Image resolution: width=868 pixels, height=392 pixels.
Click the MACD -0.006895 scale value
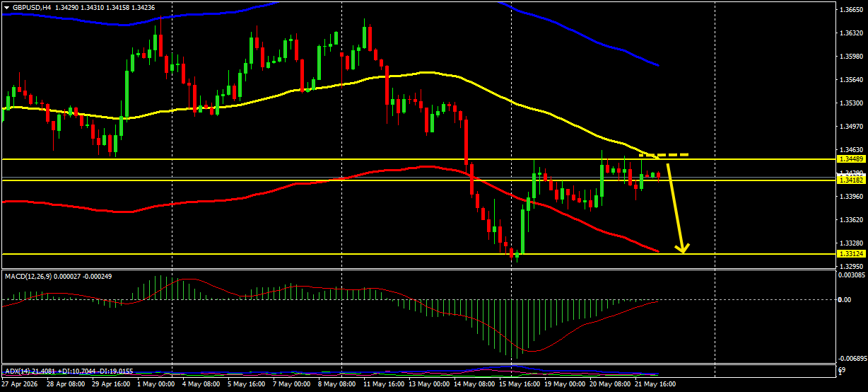[x=852, y=360]
